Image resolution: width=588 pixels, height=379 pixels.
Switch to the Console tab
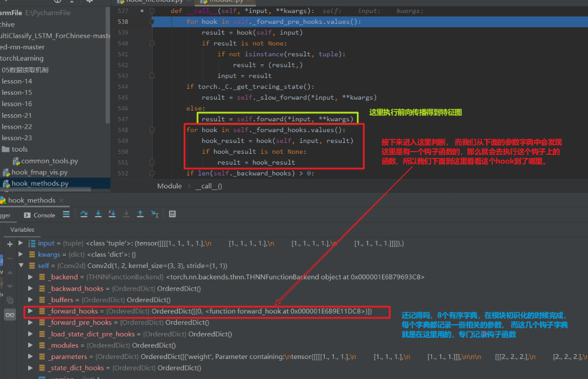coord(40,215)
